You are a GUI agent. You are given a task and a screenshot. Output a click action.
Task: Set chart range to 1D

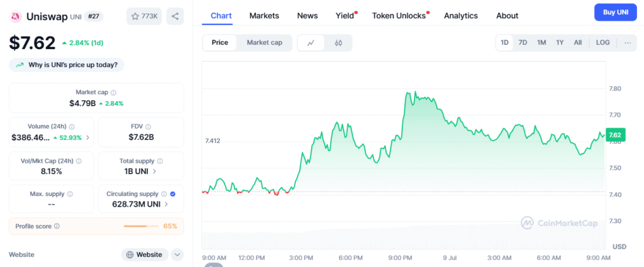[504, 43]
